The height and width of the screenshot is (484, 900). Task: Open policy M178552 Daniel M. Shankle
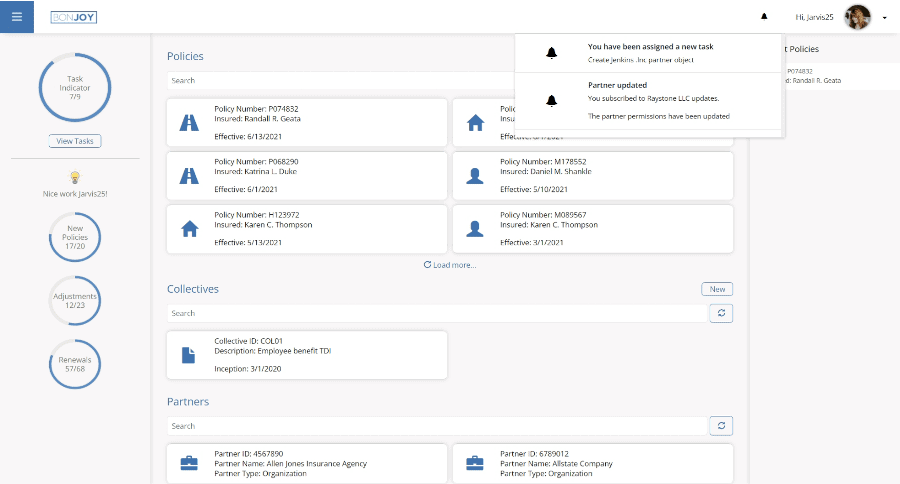click(593, 176)
